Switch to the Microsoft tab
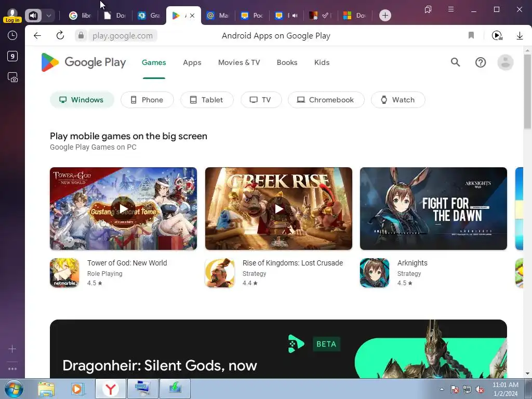Viewport: 532px width, 399px height. click(354, 15)
